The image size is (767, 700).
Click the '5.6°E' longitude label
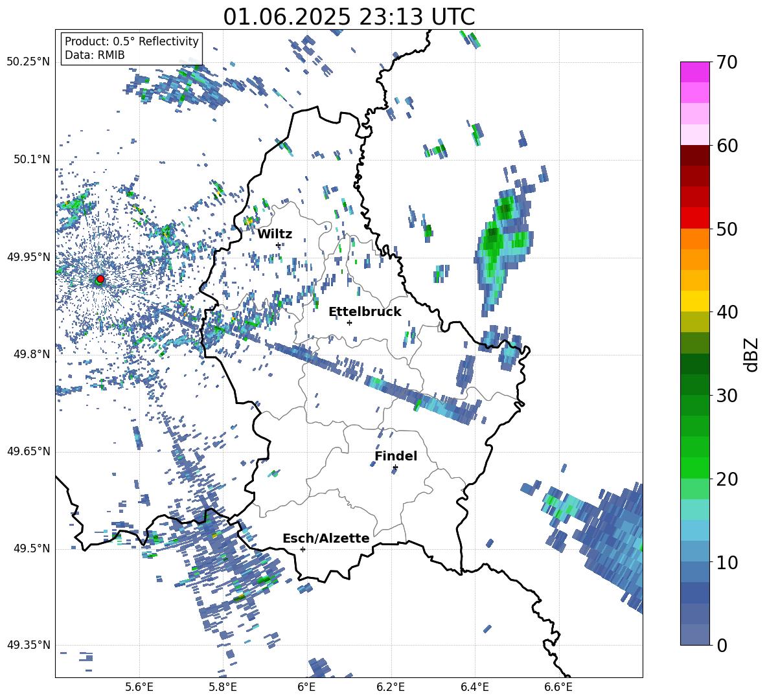(x=139, y=687)
